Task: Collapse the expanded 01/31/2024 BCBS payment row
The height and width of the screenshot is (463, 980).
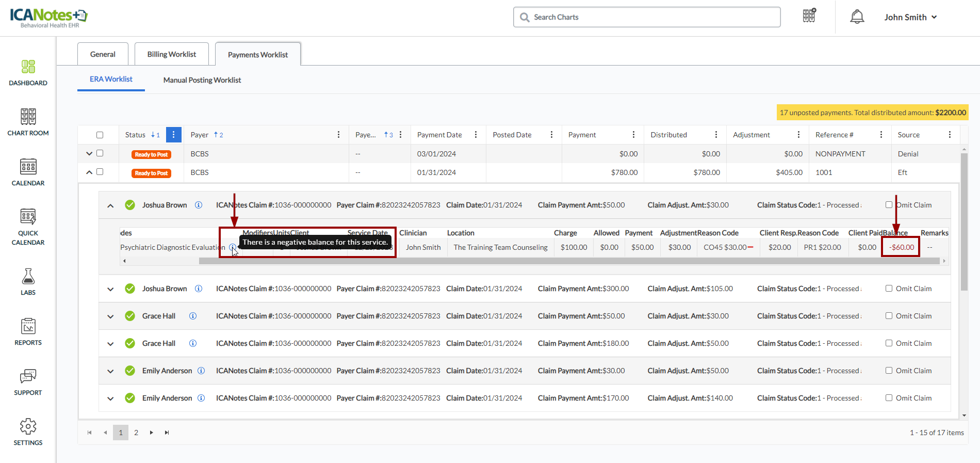Action: (89, 172)
